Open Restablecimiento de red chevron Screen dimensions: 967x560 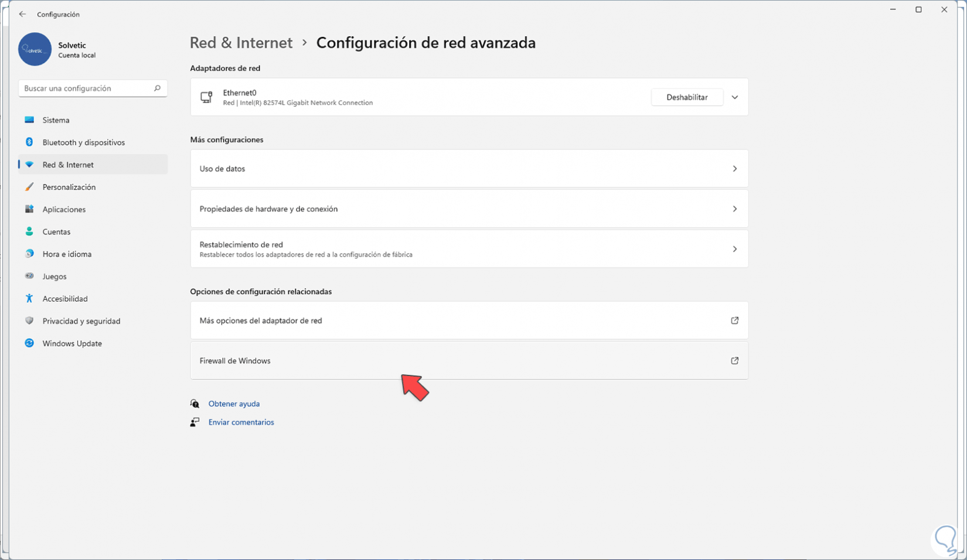point(734,249)
